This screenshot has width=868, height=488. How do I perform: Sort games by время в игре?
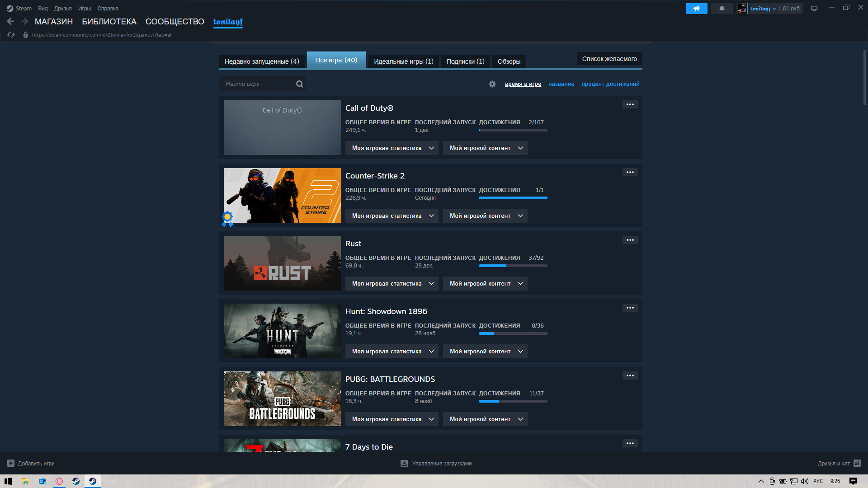[523, 84]
